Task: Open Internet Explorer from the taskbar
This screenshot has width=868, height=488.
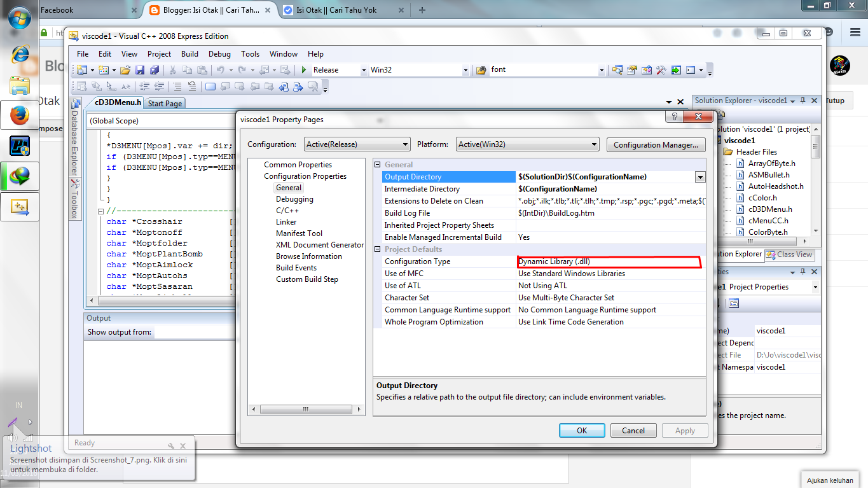Action: (x=20, y=53)
